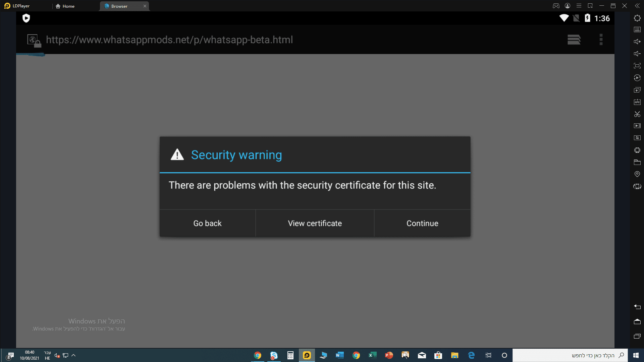Open Microsoft Word from taskbar
The image size is (644, 362).
(x=339, y=355)
